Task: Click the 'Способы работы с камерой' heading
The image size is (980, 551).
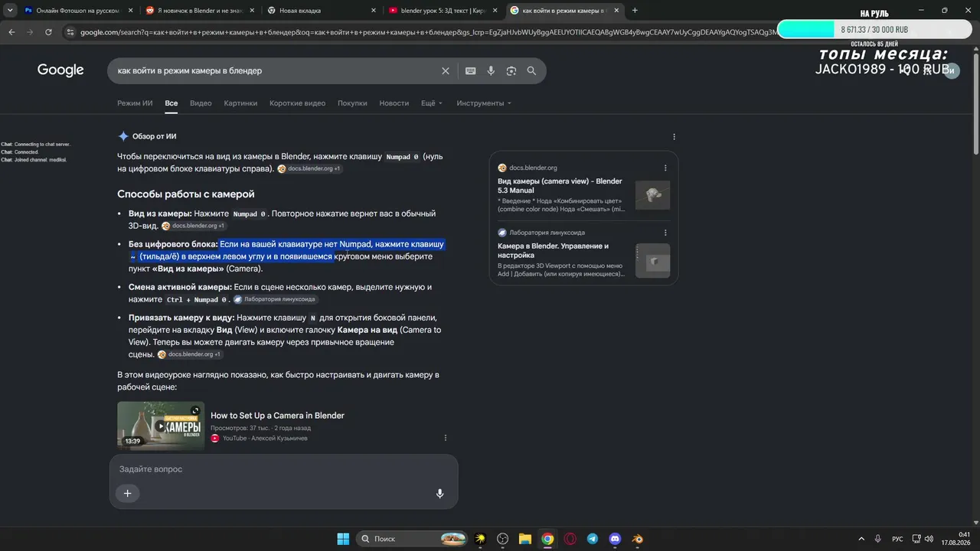Action: [186, 194]
